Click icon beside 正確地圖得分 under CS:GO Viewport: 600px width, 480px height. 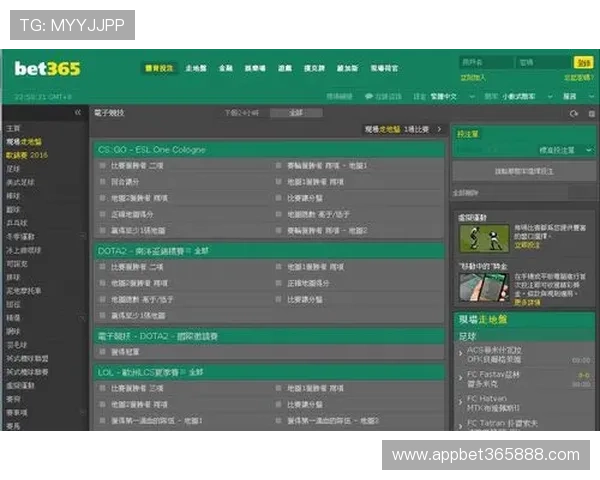pyautogui.click(x=103, y=214)
